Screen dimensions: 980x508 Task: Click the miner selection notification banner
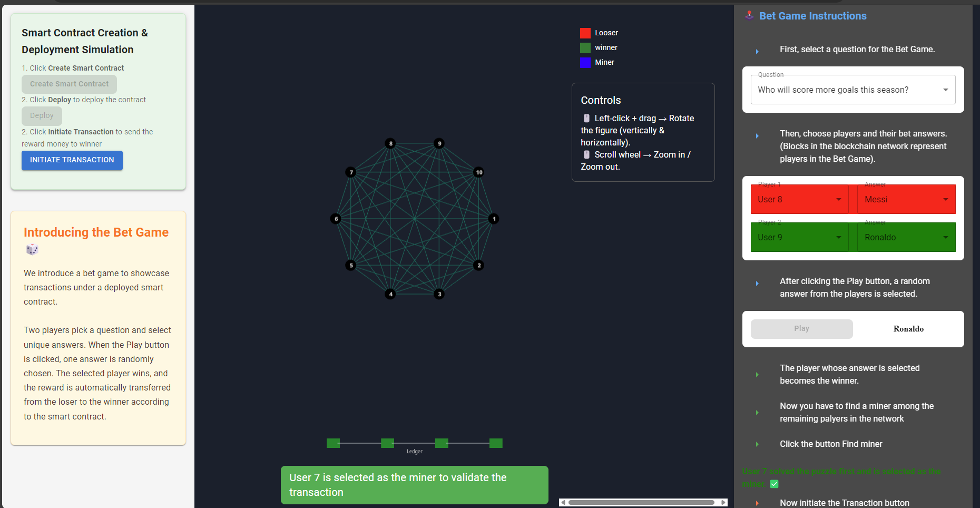coord(414,485)
